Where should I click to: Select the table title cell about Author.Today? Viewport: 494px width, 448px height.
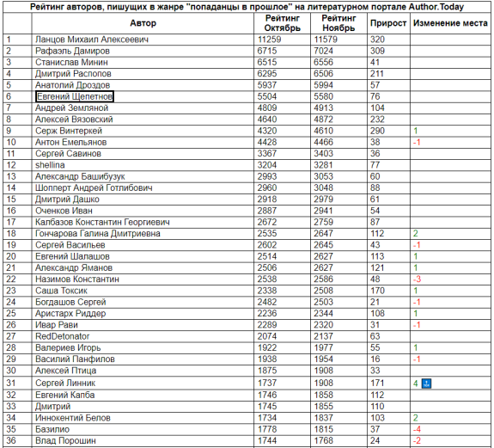pos(247,7)
